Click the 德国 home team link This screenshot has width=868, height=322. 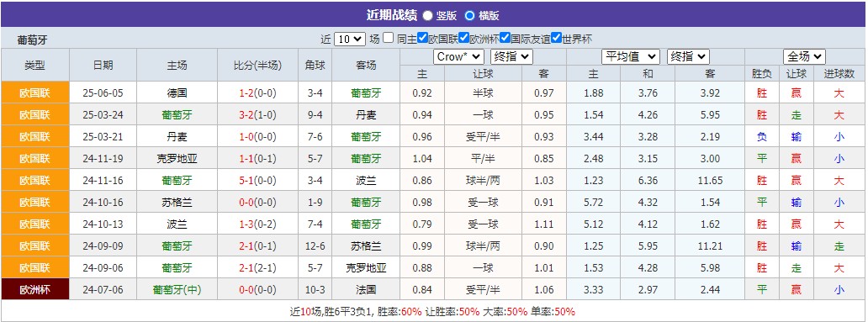[x=177, y=93]
